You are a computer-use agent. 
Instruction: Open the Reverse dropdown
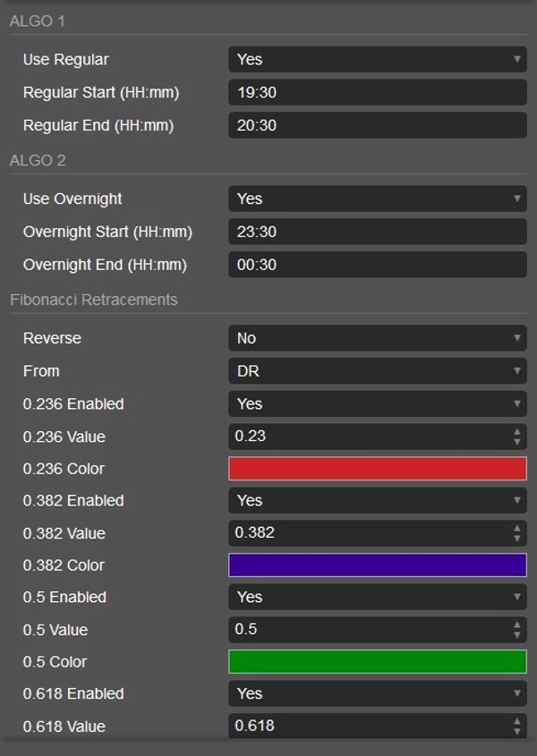[377, 338]
